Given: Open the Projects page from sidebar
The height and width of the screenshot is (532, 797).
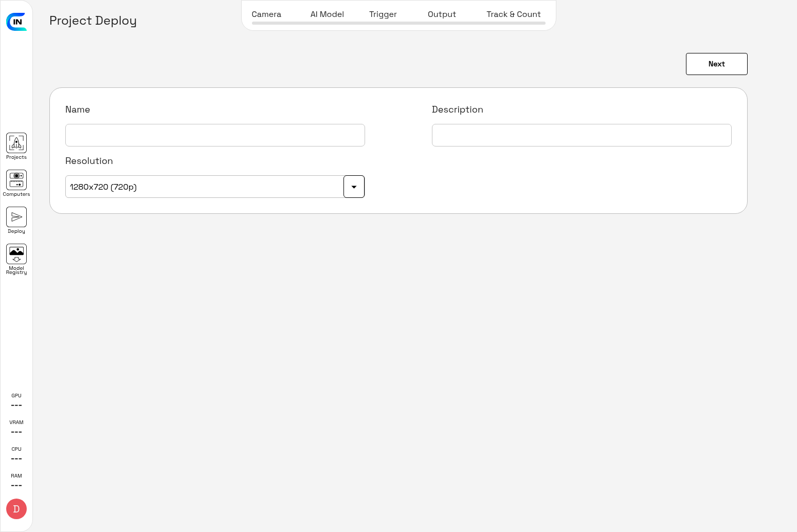Looking at the screenshot, I should click(x=16, y=143).
